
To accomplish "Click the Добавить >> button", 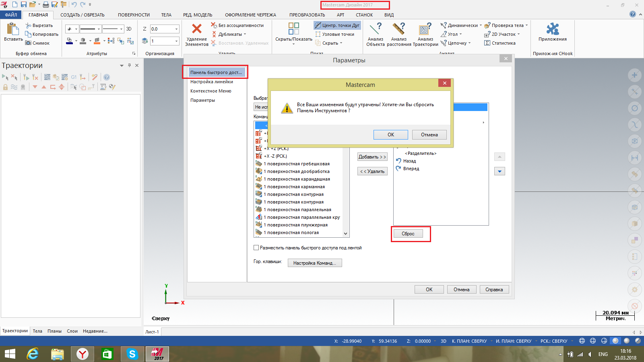I will point(372,157).
